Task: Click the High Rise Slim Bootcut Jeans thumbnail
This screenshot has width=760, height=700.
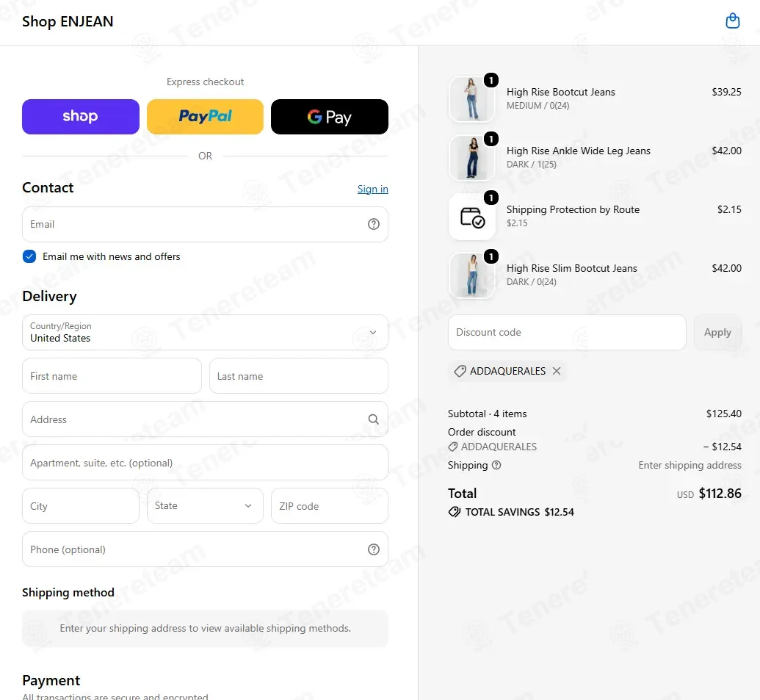Action: pos(472,275)
